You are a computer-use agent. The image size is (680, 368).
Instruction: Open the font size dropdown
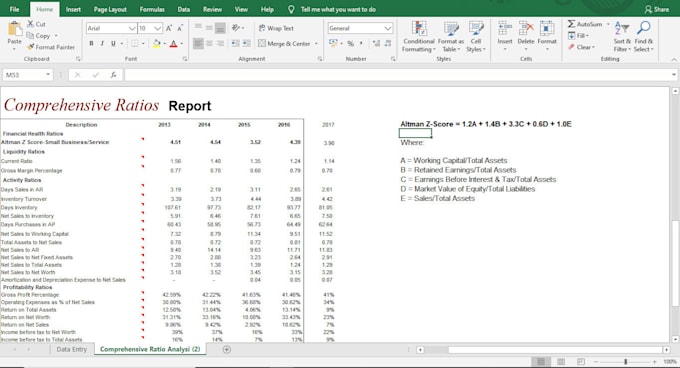click(x=158, y=28)
